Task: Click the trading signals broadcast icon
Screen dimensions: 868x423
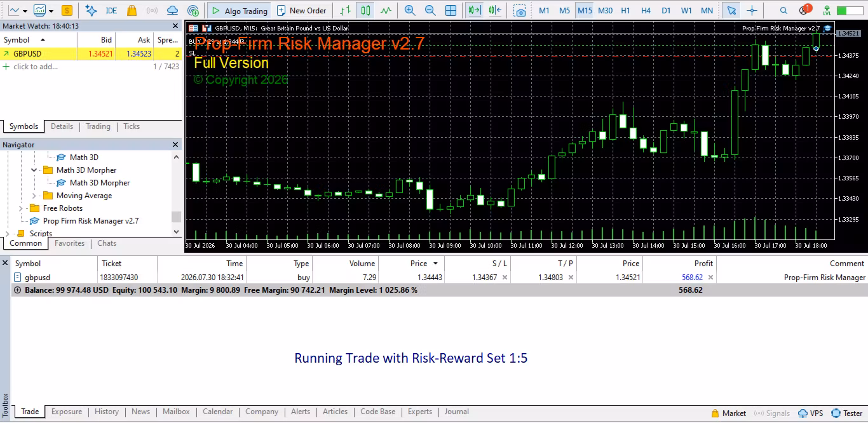Action: click(152, 11)
